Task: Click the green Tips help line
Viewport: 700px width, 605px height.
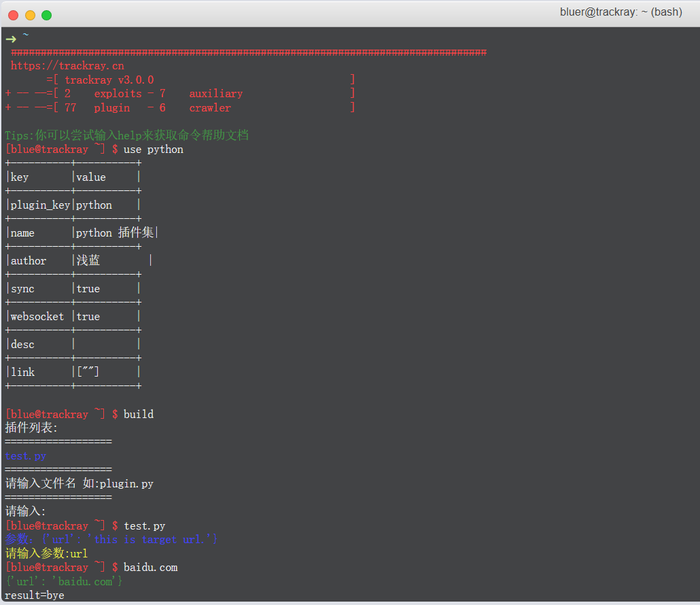Action: click(126, 135)
